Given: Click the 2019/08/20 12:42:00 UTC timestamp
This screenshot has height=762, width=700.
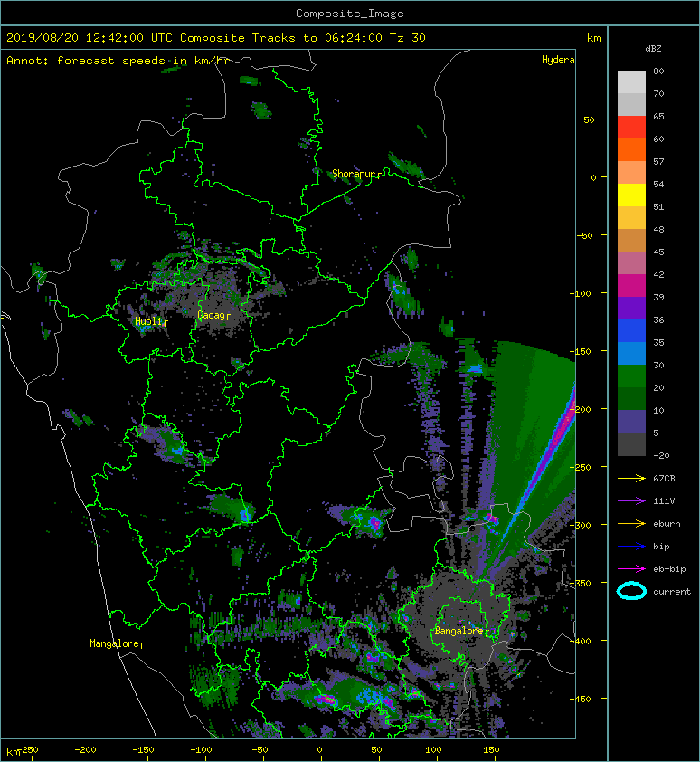Looking at the screenshot, I should (90, 38).
